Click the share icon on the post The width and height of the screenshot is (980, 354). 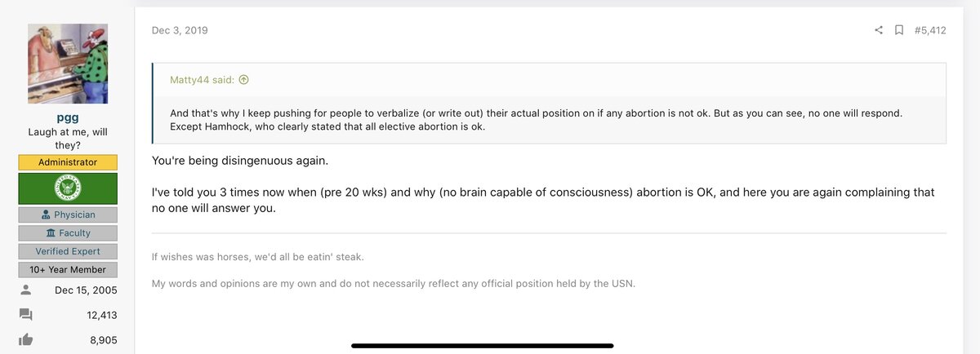point(879,30)
